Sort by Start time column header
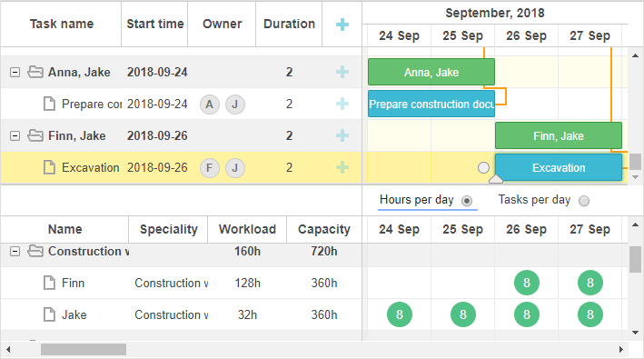This screenshot has height=359, width=644. coord(154,24)
